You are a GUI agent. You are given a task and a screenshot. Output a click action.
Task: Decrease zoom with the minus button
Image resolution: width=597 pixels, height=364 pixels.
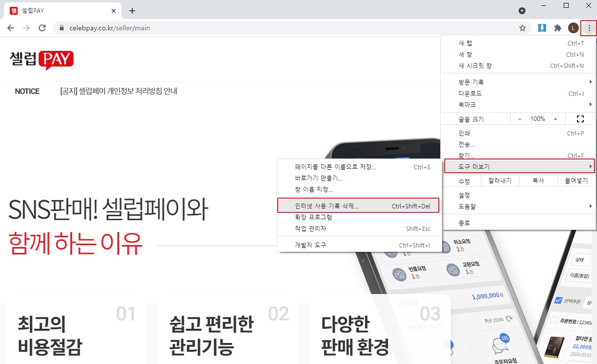pos(520,119)
